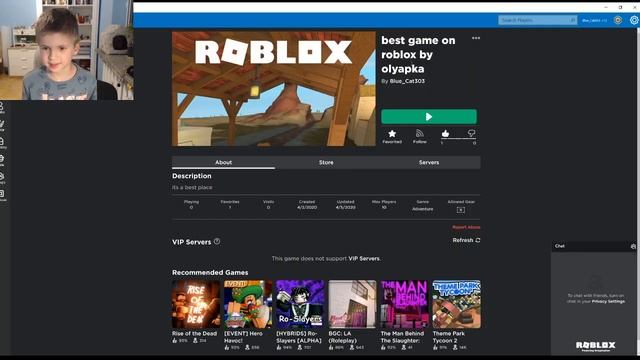This screenshot has width=640, height=360.
Task: Click the Report Abuse link
Action: (466, 227)
